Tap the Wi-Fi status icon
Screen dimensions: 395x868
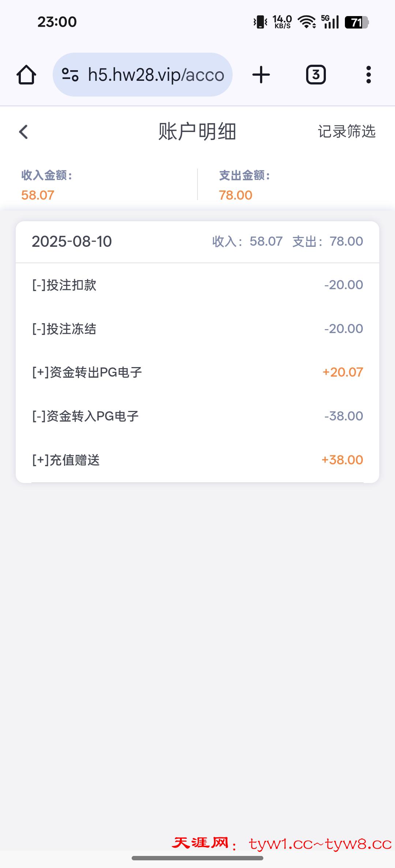pyautogui.click(x=307, y=22)
